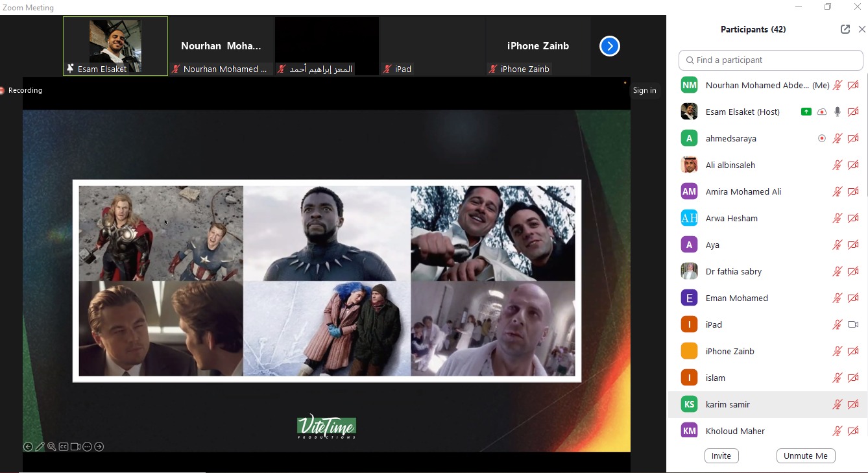The height and width of the screenshot is (473, 868).
Task: Open more slideshow options ellipsis
Action: click(87, 446)
